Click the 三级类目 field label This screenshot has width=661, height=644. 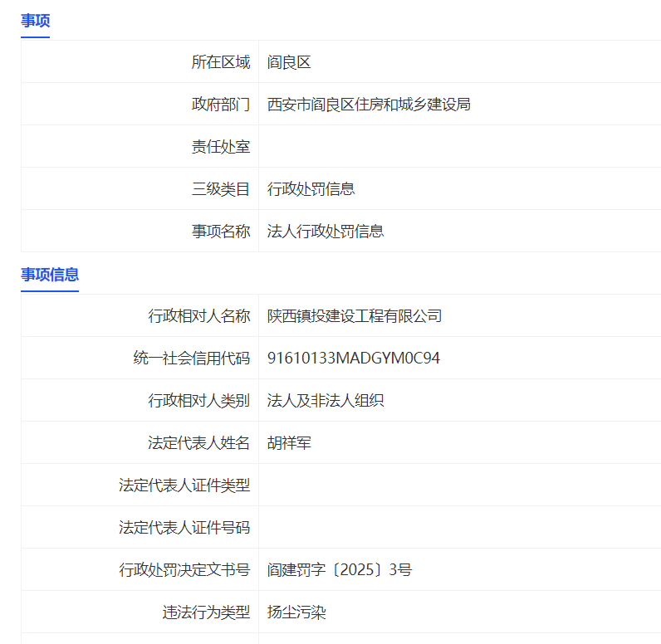pos(220,189)
